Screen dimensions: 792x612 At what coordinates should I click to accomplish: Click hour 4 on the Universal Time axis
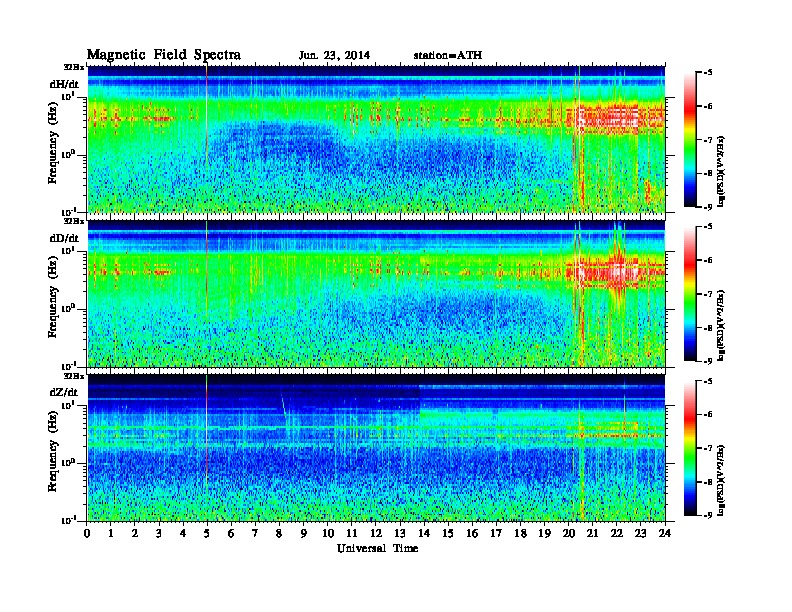[183, 533]
